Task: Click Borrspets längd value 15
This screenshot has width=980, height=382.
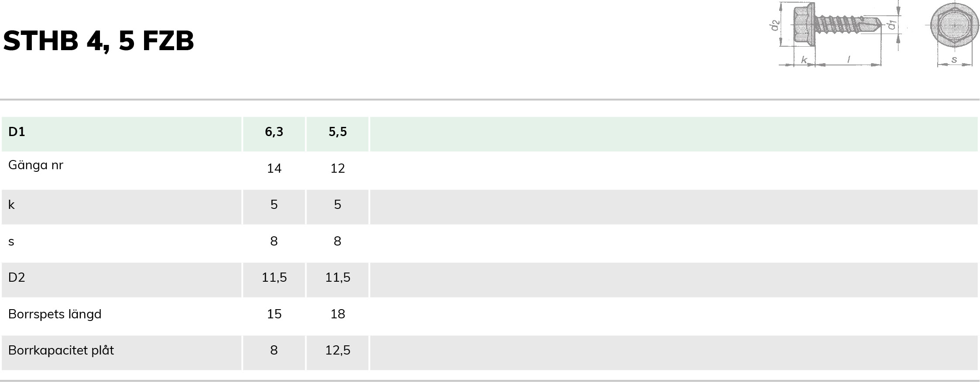Action: coord(274,314)
